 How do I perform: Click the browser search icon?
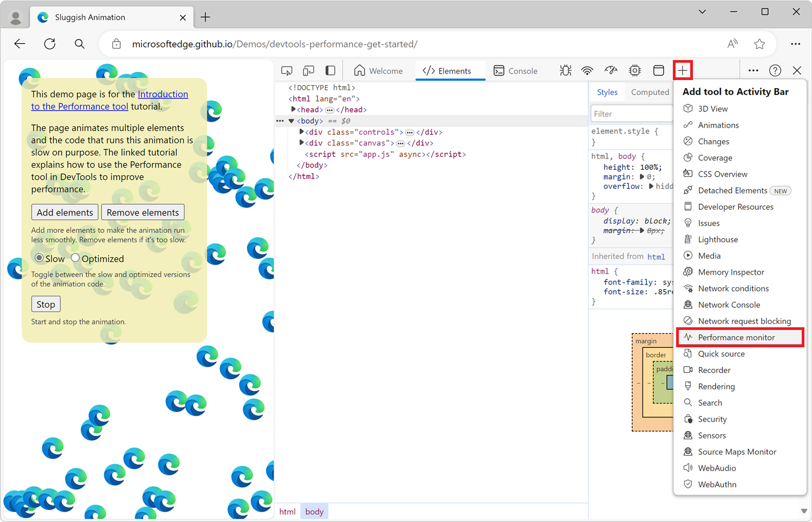[80, 44]
